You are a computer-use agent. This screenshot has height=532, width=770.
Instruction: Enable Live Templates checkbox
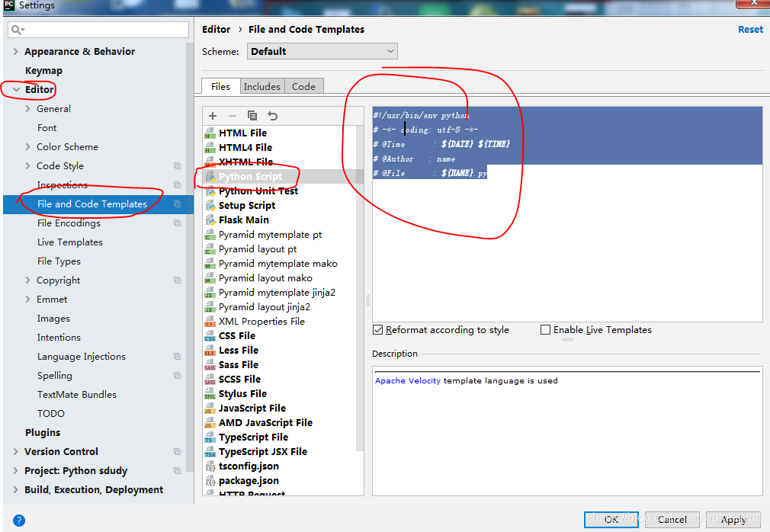click(x=546, y=330)
